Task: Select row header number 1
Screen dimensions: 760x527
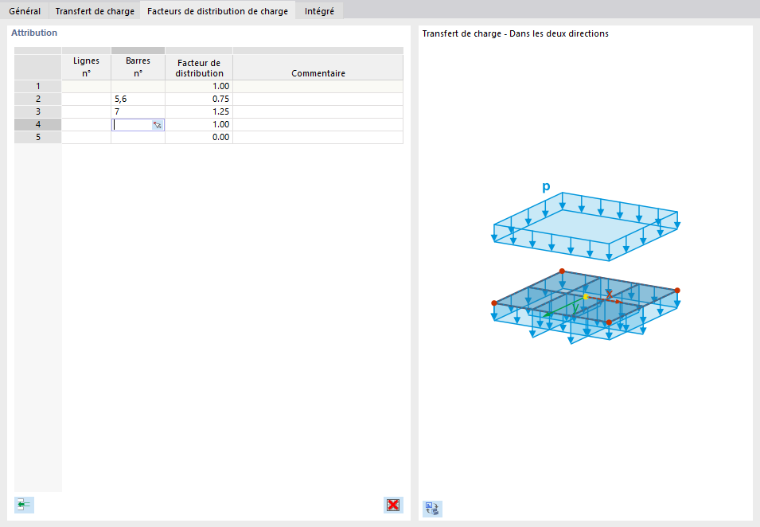Action: pyautogui.click(x=38, y=86)
